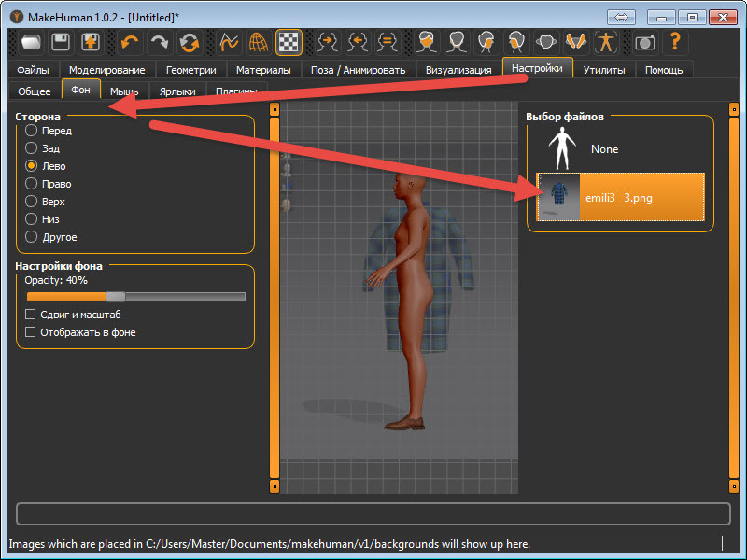The height and width of the screenshot is (560, 747).
Task: Click the Undo arrow icon
Action: 131,42
